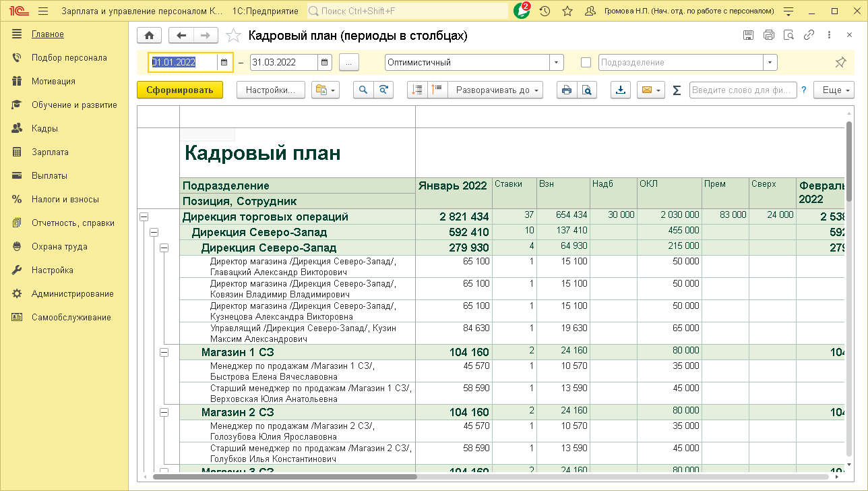Click the sum sigma icon

pyautogui.click(x=677, y=90)
